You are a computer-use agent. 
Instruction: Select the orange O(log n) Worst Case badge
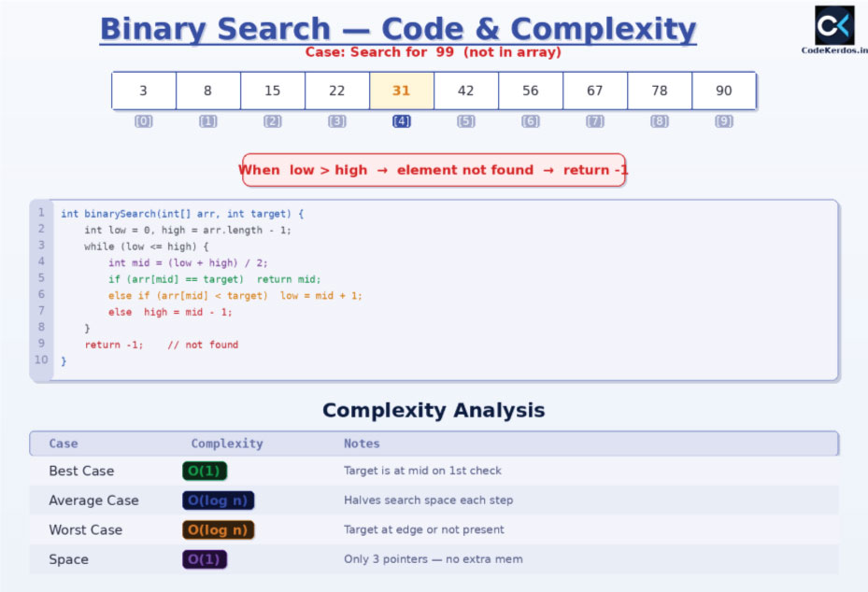tap(218, 530)
